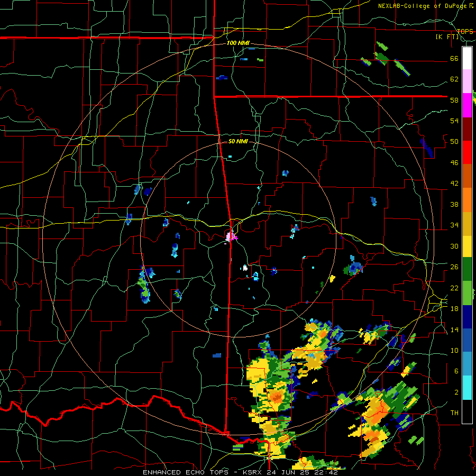The height and width of the screenshot is (476, 476).
Task: Click the 62 value on the tops scale
Action: [454, 79]
